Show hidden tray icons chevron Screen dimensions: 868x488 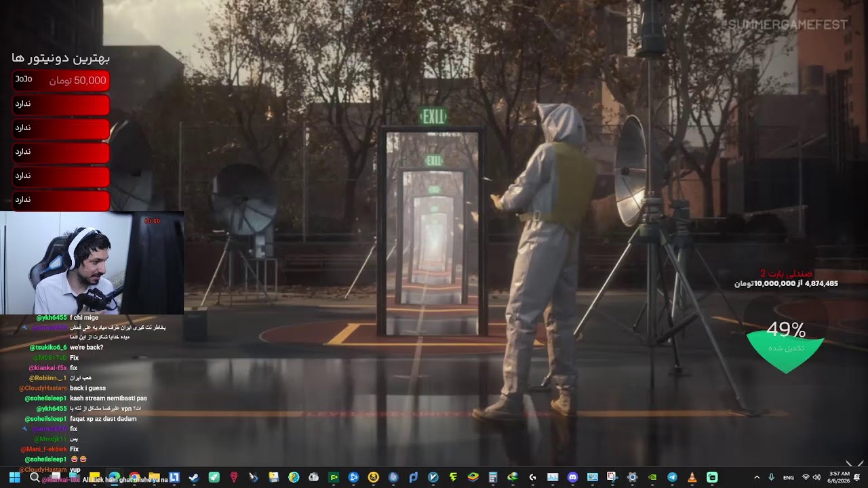pos(757,477)
